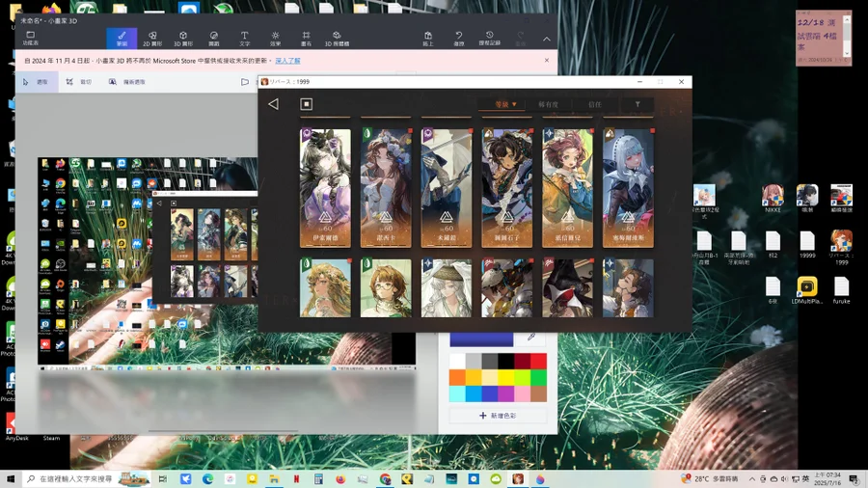Open the Canvas tool in Paint 3D

click(306, 39)
